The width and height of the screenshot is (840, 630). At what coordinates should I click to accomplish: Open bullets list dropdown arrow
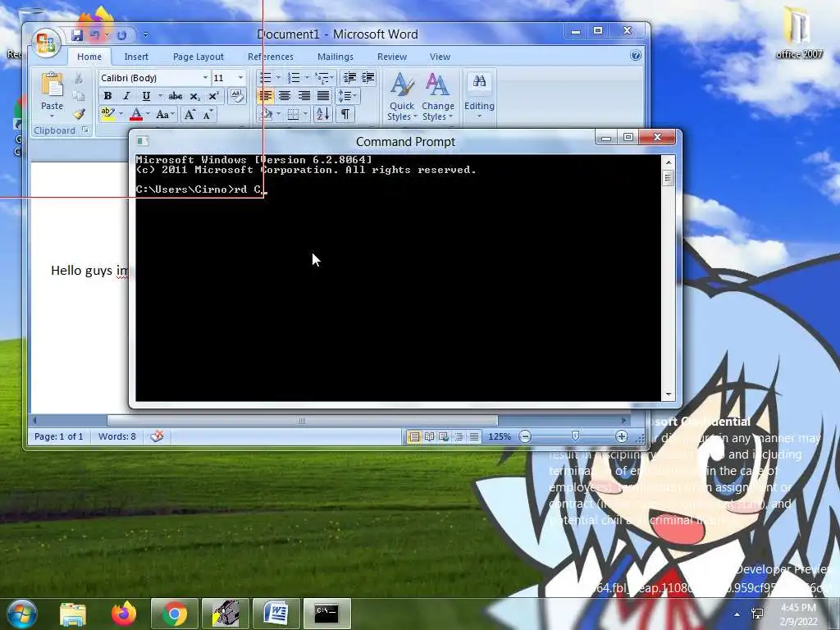278,78
